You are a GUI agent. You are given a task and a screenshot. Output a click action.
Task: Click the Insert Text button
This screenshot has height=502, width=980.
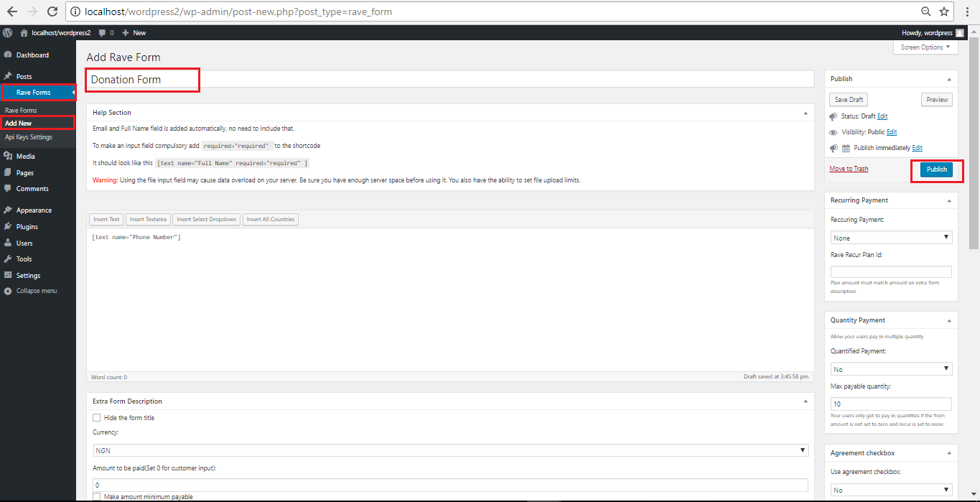pos(106,219)
